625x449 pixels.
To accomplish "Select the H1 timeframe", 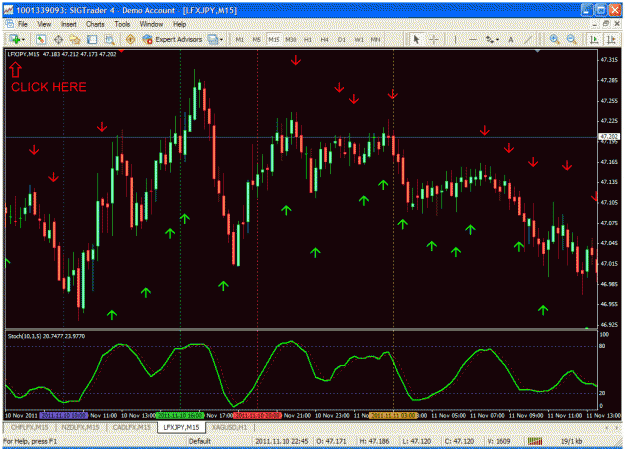I will coord(308,39).
